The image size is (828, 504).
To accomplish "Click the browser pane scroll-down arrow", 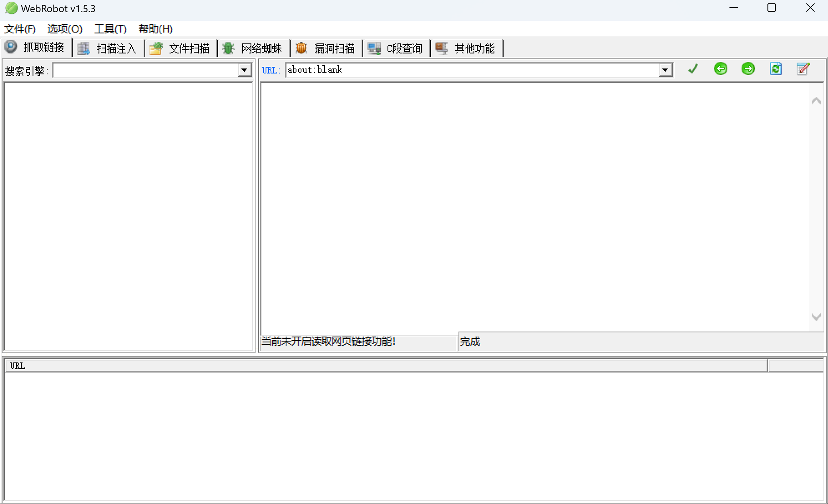I will (816, 317).
